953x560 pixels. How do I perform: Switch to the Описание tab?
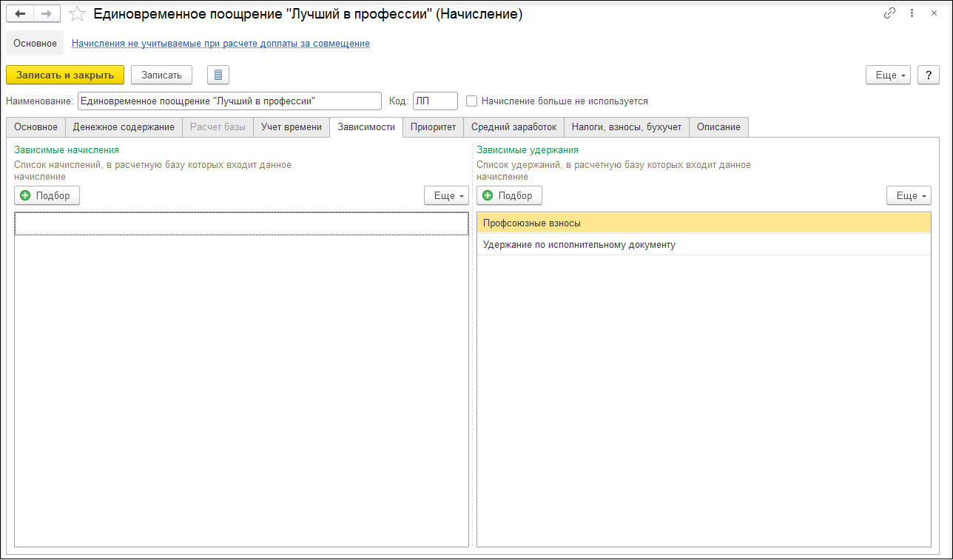pos(718,127)
